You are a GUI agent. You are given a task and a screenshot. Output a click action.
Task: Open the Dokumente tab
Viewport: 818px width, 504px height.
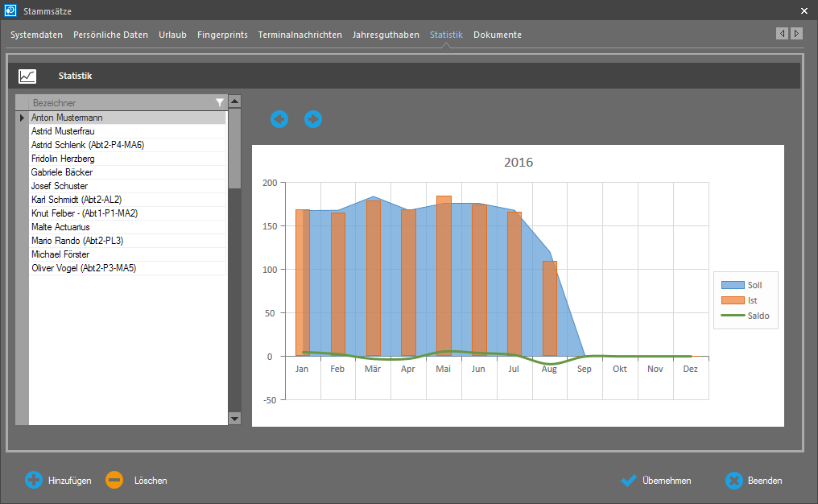[x=497, y=35]
